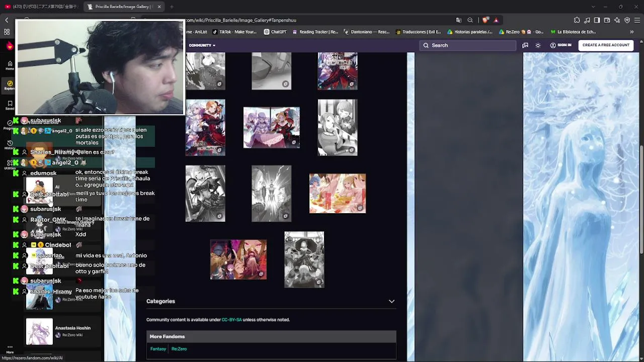Open Brave extensions puzzle icon

pos(577,20)
